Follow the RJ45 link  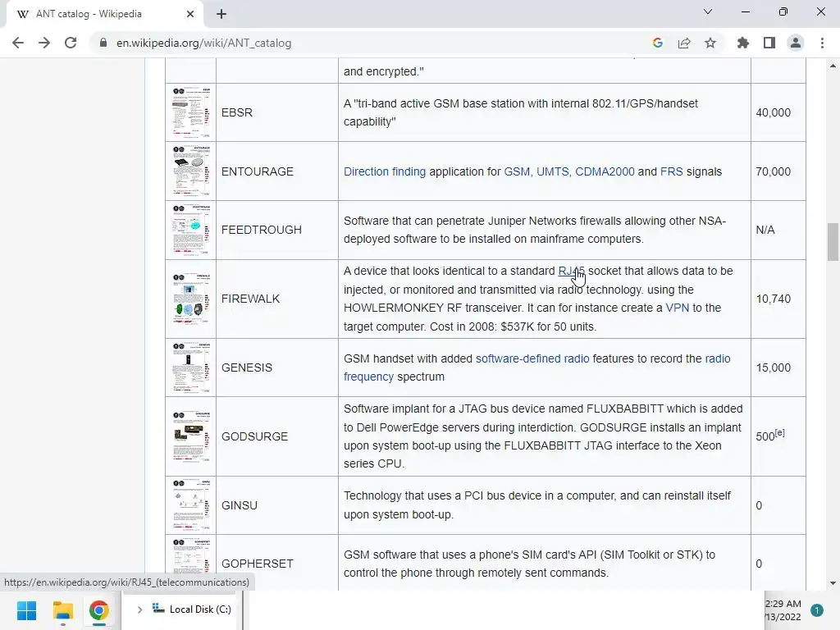click(571, 271)
